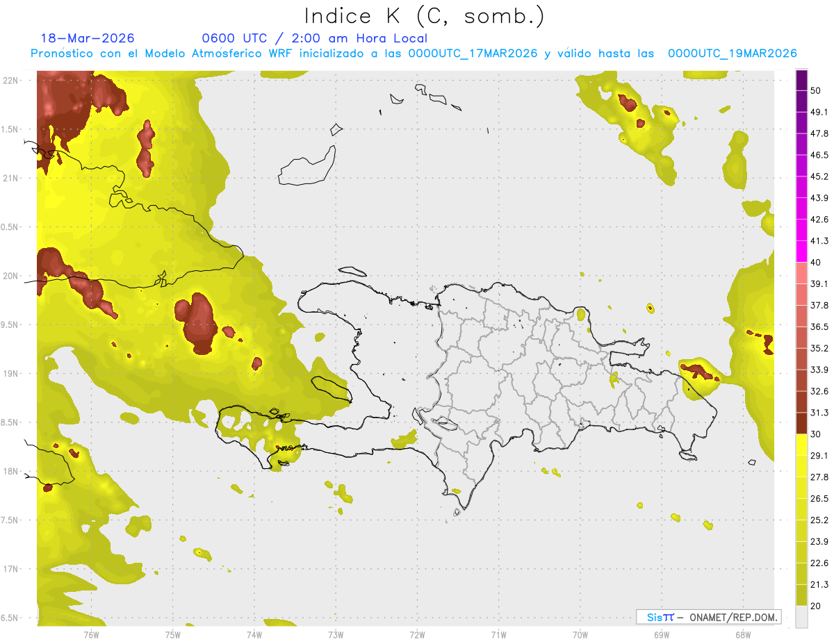Click the longitude label '72W'
The image size is (834, 644).
[x=417, y=634]
